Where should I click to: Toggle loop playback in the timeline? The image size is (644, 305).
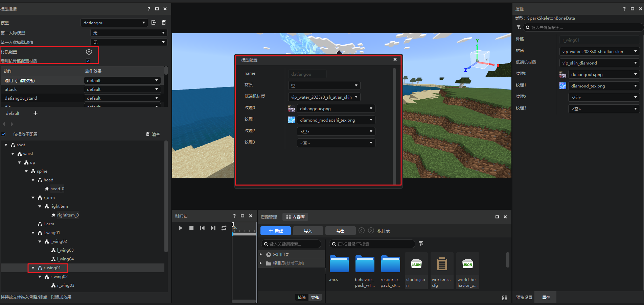coord(224,228)
